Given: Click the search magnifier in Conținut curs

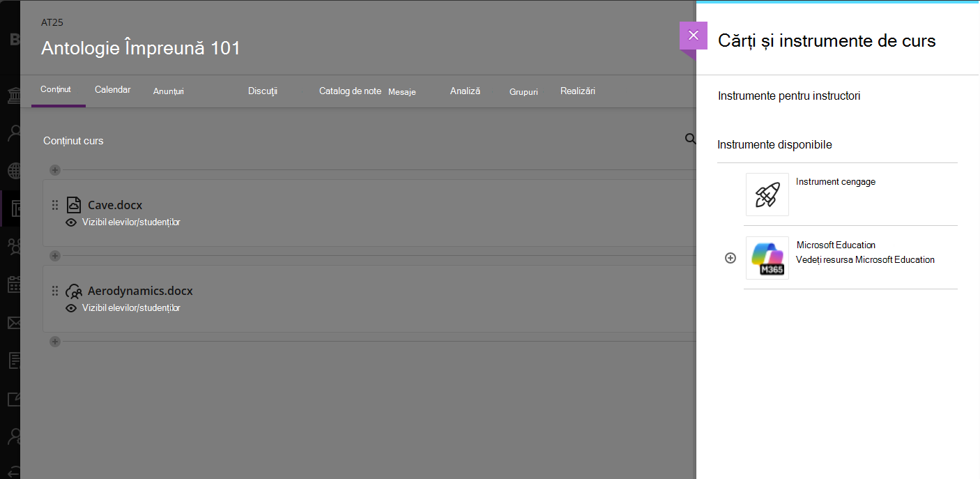Looking at the screenshot, I should pos(690,139).
